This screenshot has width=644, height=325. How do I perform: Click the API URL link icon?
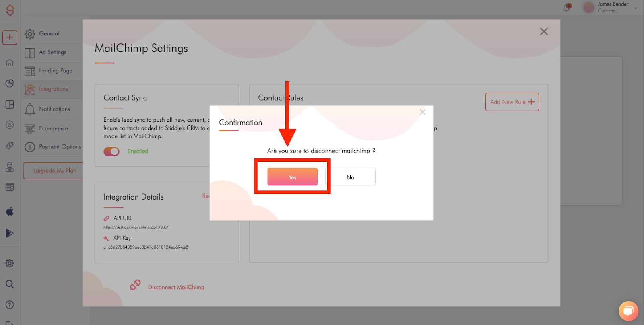click(x=107, y=218)
